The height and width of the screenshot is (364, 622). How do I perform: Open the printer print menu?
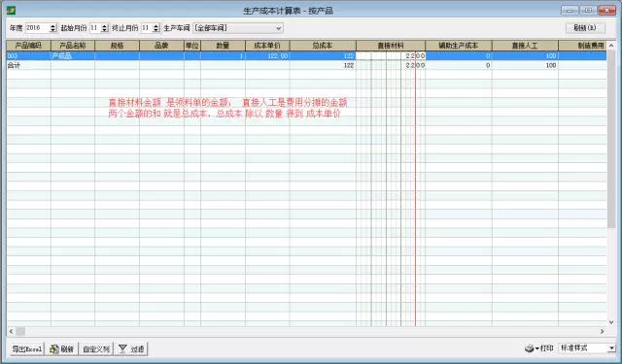538,348
